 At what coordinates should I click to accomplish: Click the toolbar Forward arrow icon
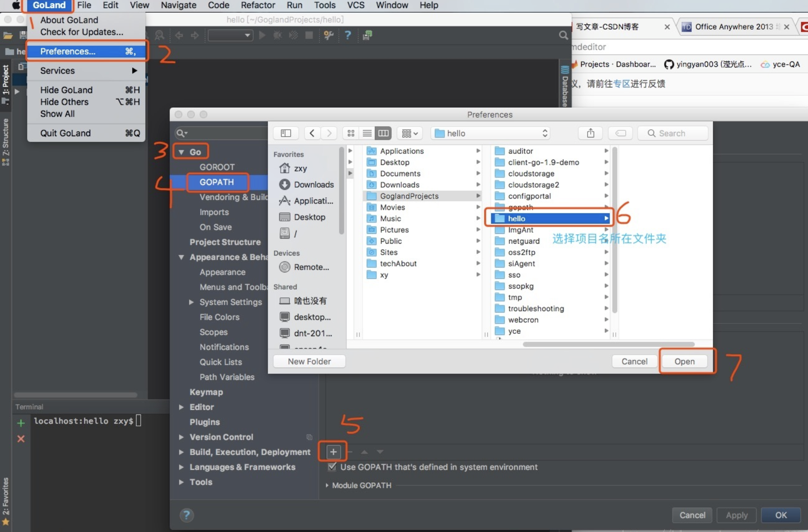pos(195,35)
